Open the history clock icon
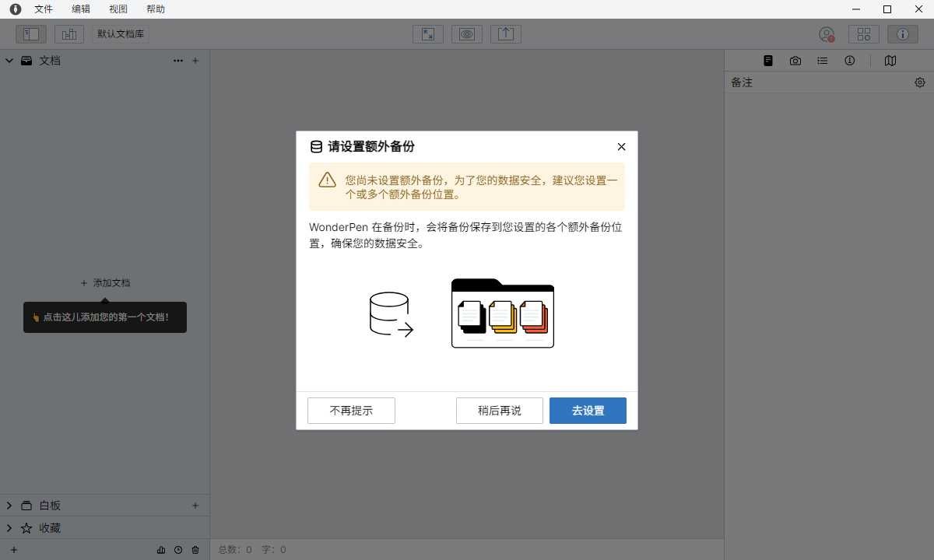This screenshot has height=560, width=934. pos(178,550)
